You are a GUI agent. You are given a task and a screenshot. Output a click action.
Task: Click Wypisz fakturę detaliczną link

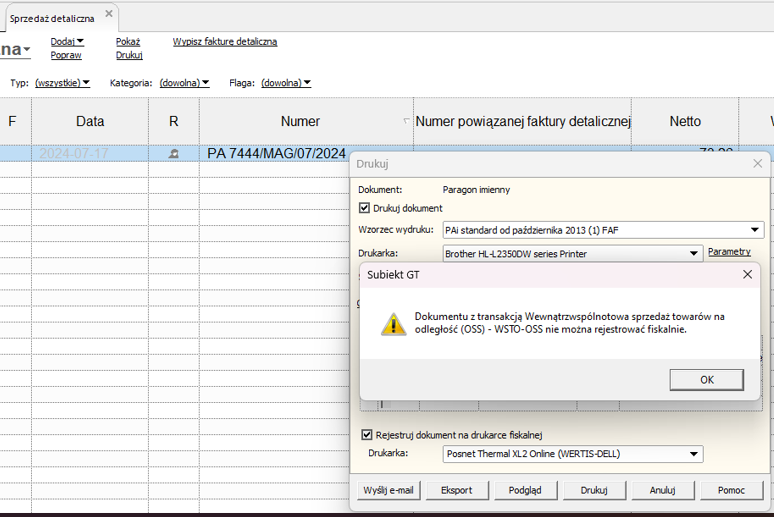pos(225,41)
